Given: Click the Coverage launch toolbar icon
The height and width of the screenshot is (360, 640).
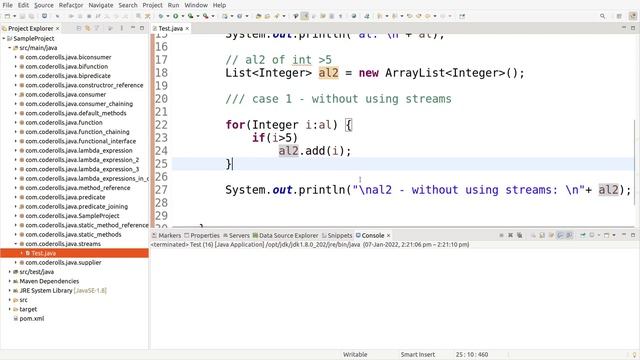Looking at the screenshot, I should point(190,16).
